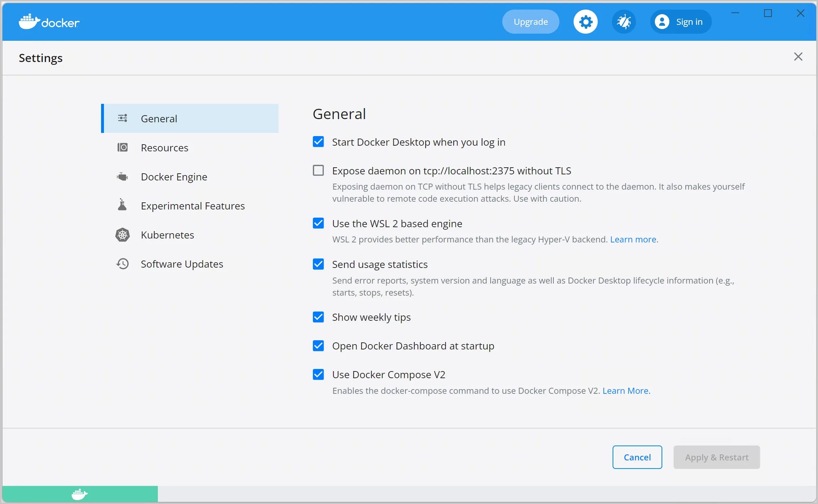Click the Software Updates clock icon
The width and height of the screenshot is (818, 504).
point(122,264)
